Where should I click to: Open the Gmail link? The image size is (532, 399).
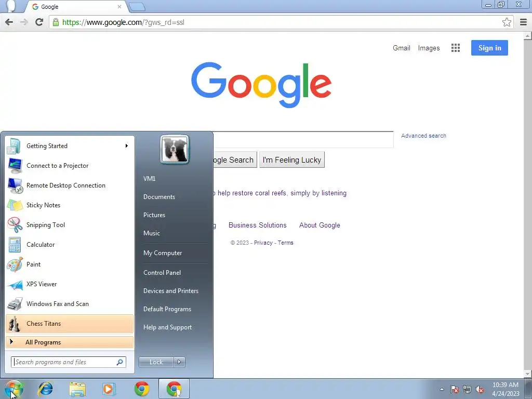click(402, 48)
